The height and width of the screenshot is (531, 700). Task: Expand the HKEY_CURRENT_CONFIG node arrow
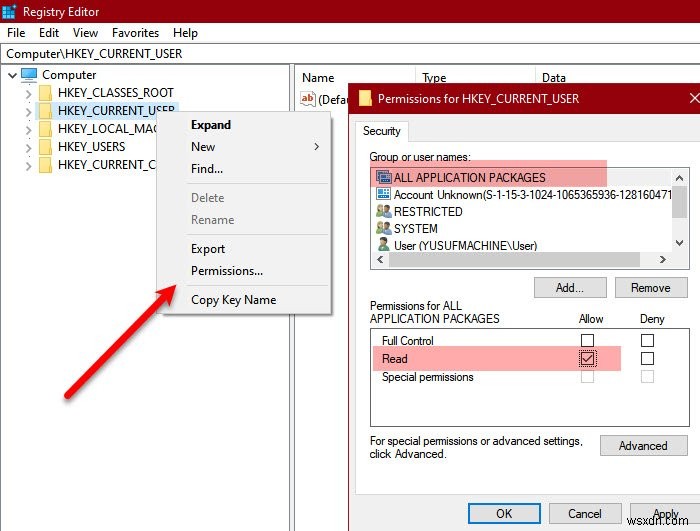(29, 166)
